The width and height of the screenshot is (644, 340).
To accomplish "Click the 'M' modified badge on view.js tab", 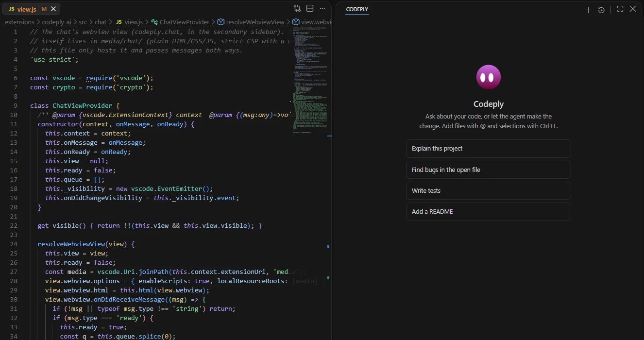I will tap(44, 9).
